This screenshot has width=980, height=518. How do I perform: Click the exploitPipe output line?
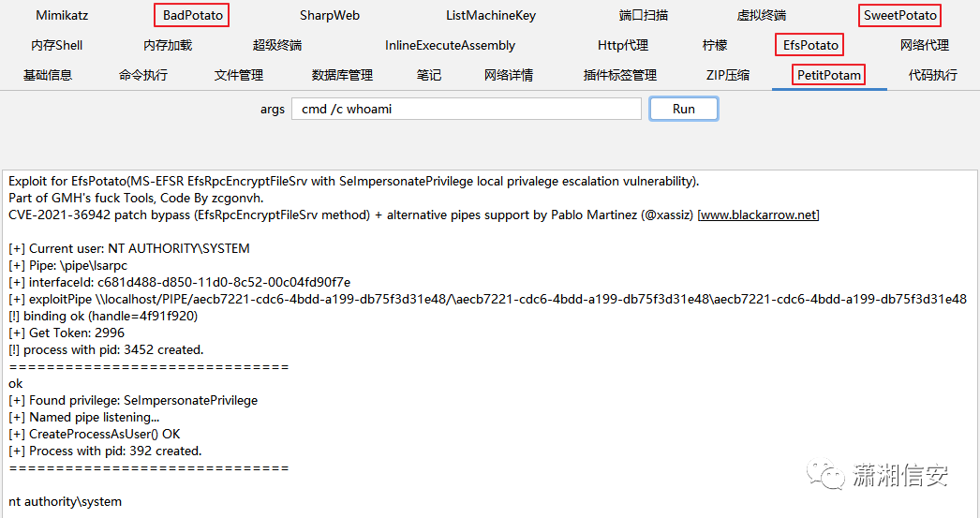(487, 300)
